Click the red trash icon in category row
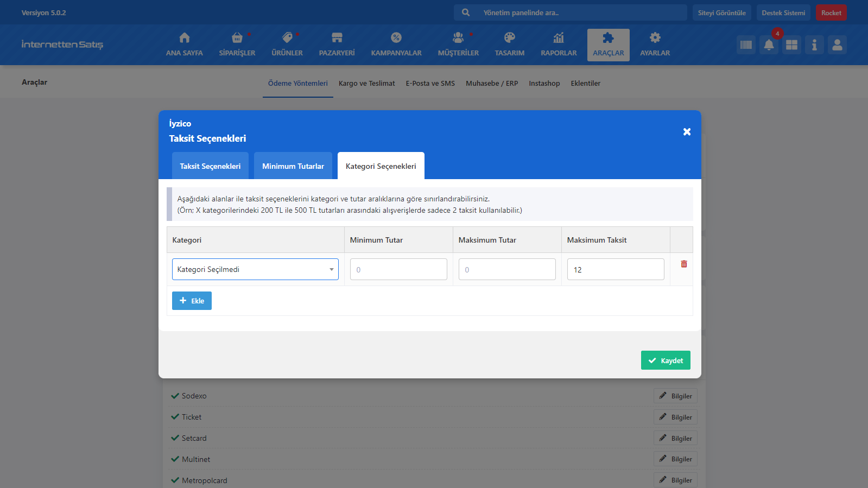 point(683,264)
